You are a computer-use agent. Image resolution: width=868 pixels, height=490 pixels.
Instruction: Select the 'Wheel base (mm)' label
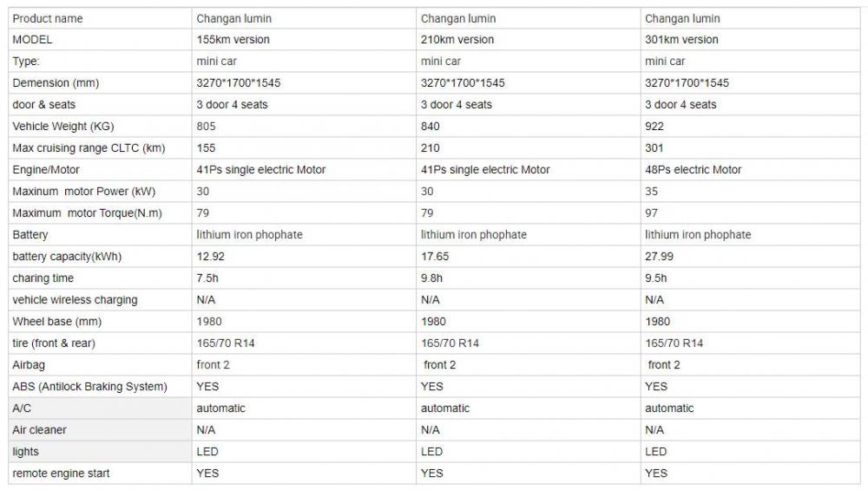tap(56, 322)
